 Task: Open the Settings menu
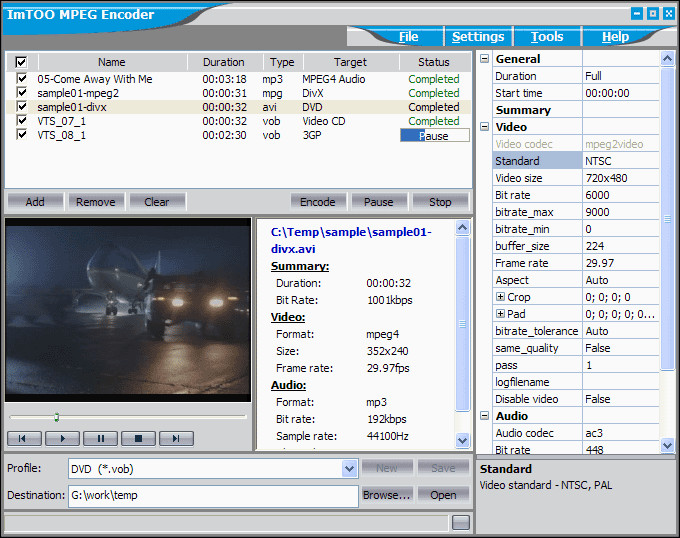pos(478,37)
